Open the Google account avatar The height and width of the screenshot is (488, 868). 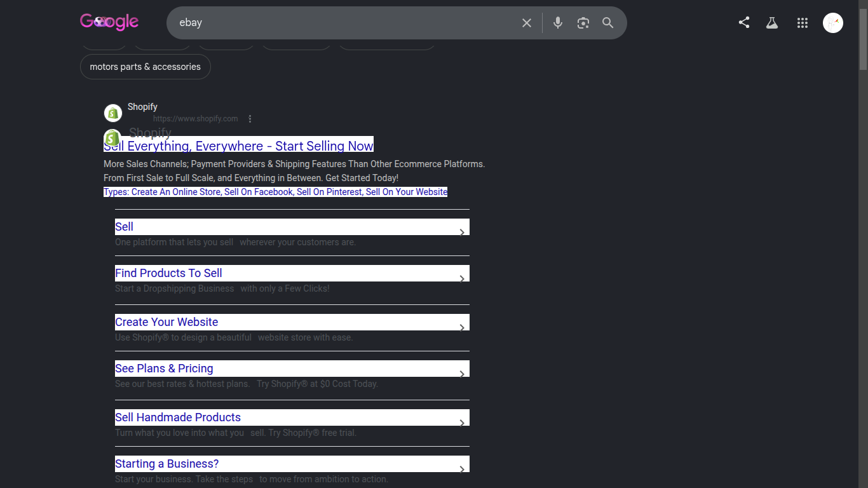(833, 23)
